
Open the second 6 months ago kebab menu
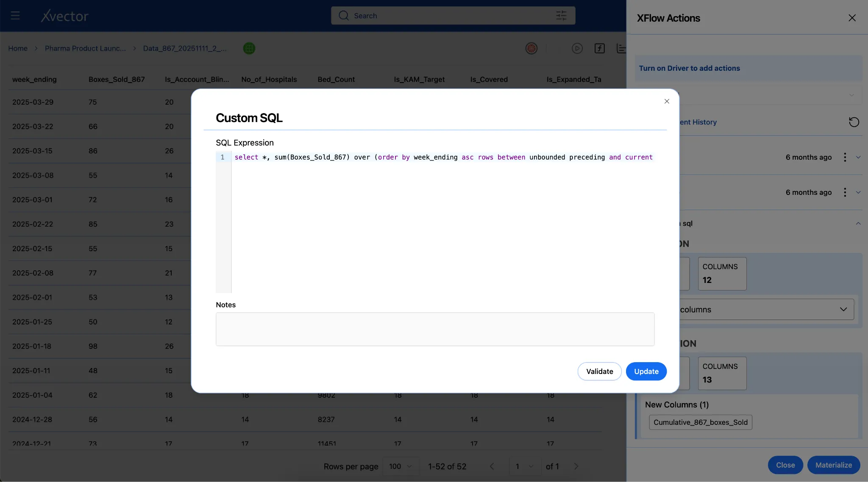[x=845, y=192]
